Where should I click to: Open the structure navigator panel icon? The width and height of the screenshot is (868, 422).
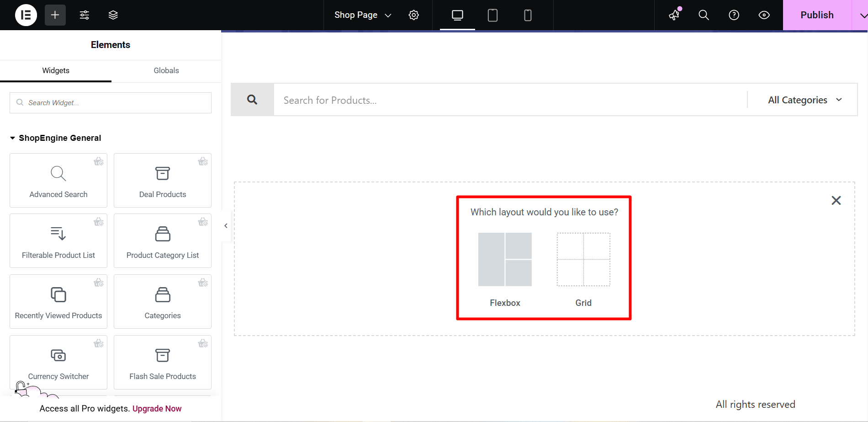pyautogui.click(x=113, y=15)
